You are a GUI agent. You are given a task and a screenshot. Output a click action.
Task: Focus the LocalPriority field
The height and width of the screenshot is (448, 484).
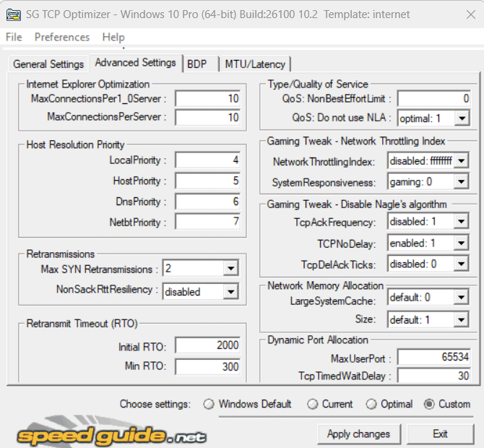point(207,160)
